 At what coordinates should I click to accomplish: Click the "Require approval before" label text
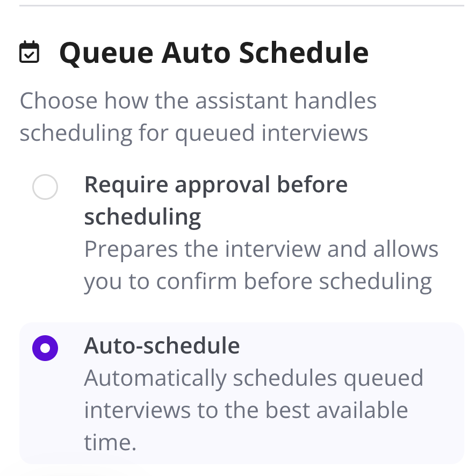pos(216,185)
